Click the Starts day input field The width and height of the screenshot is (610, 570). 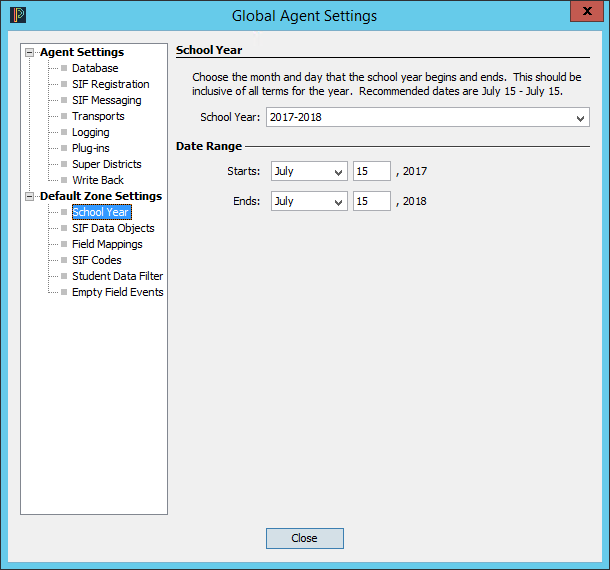371,172
